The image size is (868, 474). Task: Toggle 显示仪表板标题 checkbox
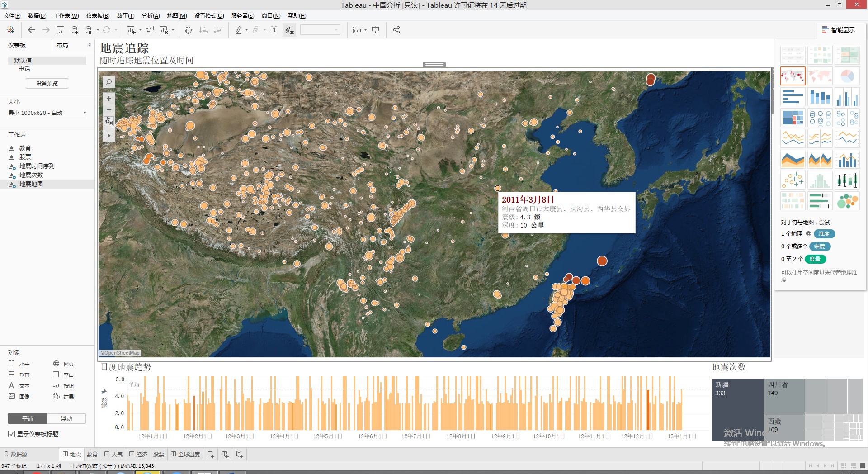click(12, 434)
